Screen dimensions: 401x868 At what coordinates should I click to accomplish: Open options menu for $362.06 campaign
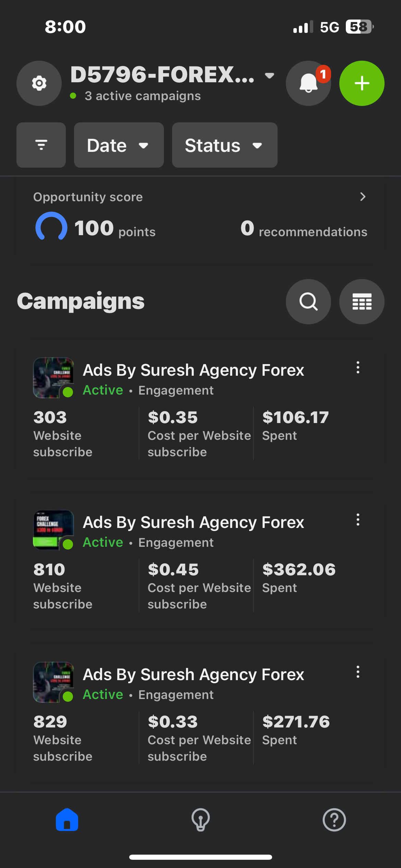(358, 520)
